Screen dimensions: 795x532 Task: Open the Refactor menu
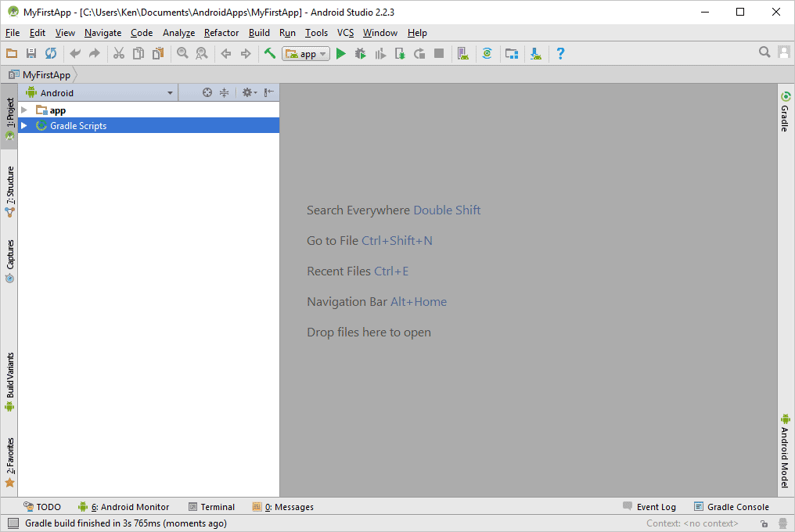tap(221, 33)
